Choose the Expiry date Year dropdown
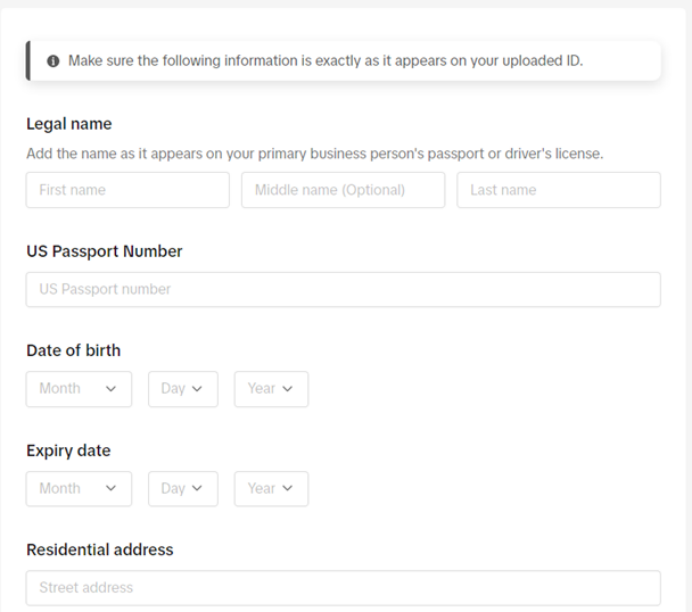The height and width of the screenshot is (612, 692). pos(271,488)
